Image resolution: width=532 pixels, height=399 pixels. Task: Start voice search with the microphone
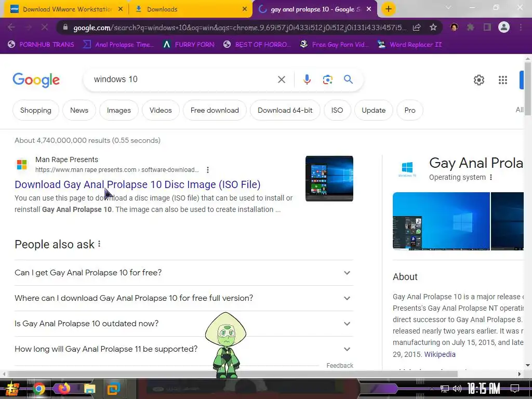[x=307, y=79]
